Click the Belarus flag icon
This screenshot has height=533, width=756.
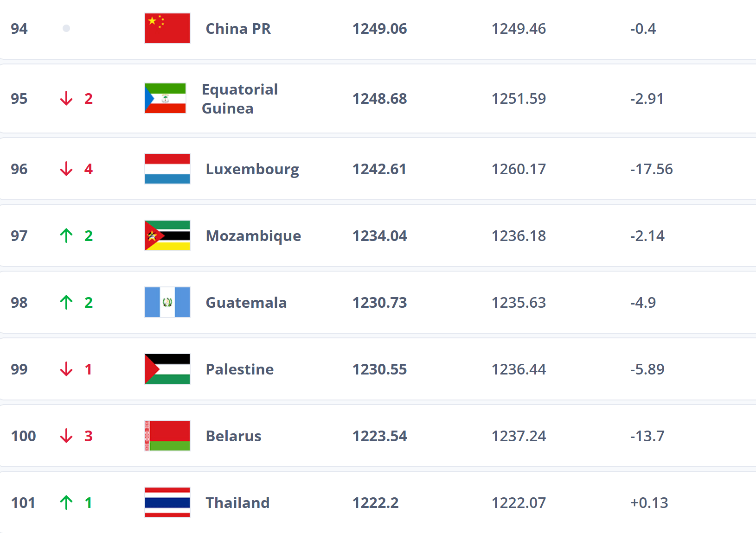(167, 436)
